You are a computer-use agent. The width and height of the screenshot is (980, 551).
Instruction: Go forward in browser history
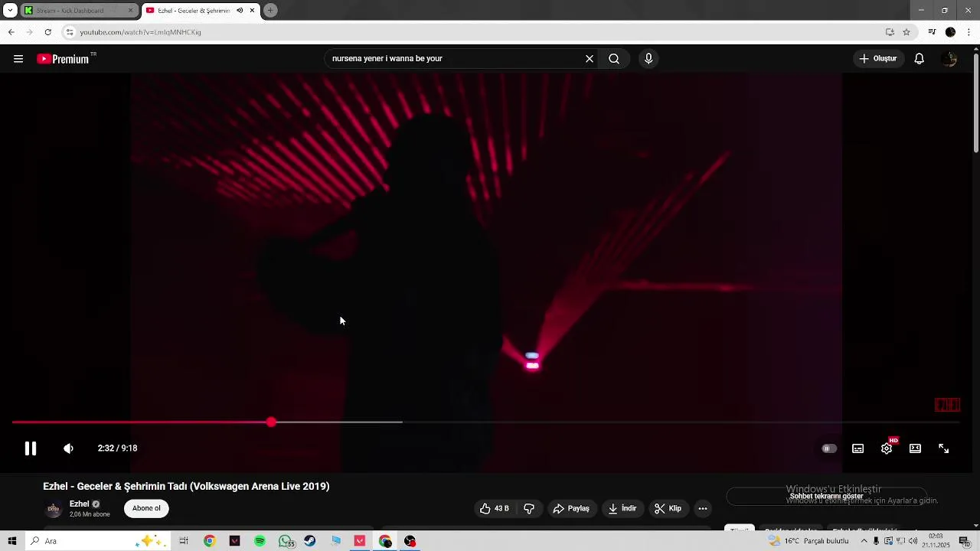point(29,32)
